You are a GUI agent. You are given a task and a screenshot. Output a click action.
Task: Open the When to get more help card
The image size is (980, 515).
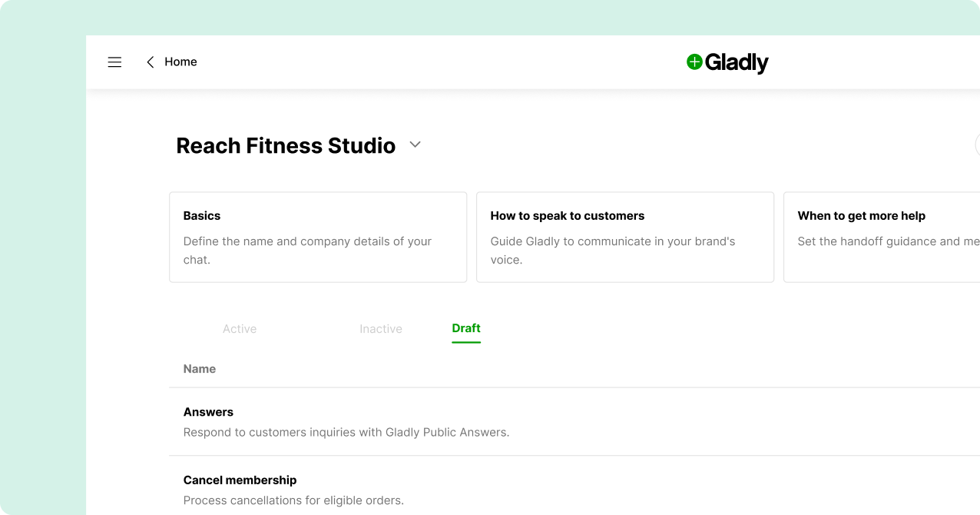tap(881, 237)
